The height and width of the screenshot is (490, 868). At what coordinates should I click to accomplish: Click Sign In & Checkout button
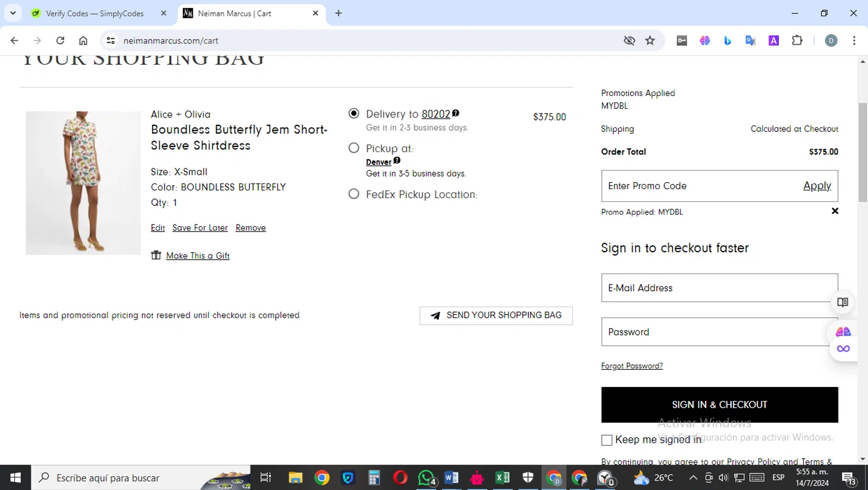point(719,404)
